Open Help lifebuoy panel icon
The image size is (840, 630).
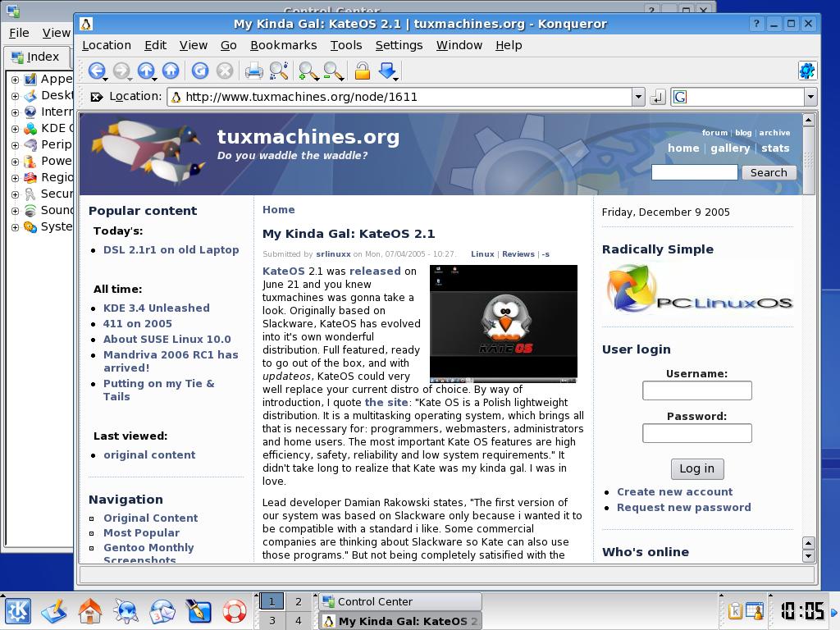234,611
